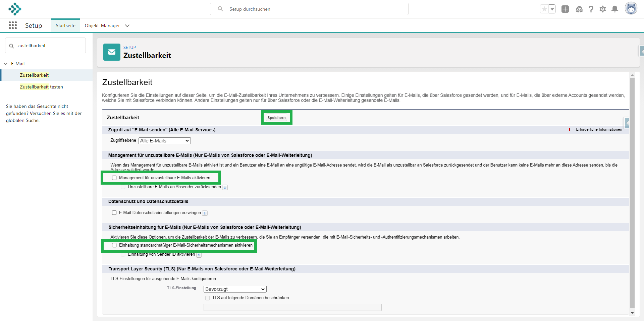This screenshot has width=644, height=321.
Task: Enable Management für unzustellbare E-Mails aktivieren
Action: (x=114, y=178)
